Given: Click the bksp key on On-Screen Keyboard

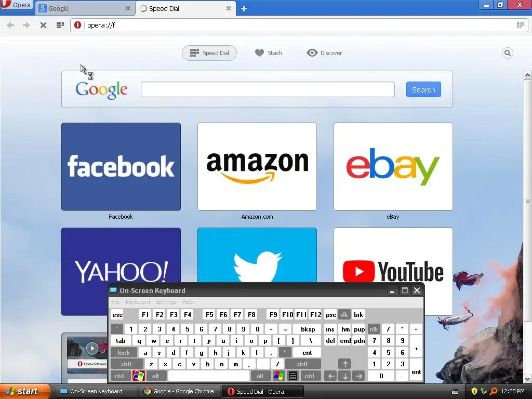Looking at the screenshot, I should point(308,329).
